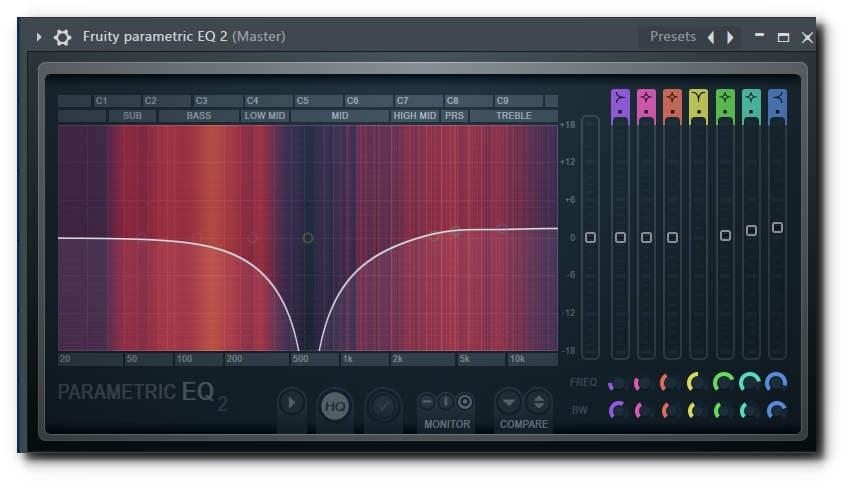Screen dimensions: 847x484
Task: Go to next preset arrow
Action: coord(730,37)
